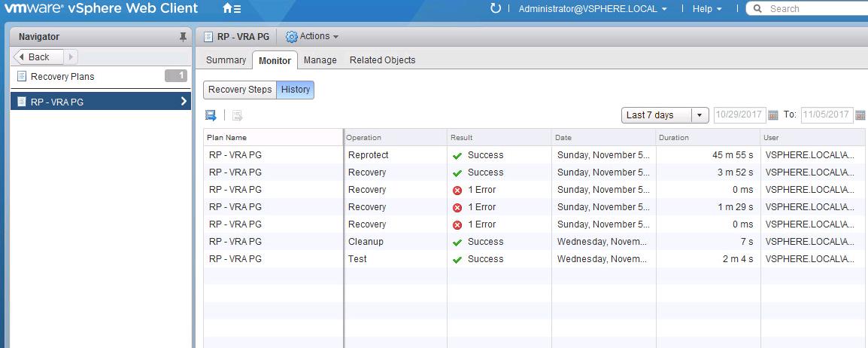Screen dimensions: 868x348
Task: Expand RP - VRA PG navigator arrow
Action: pyautogui.click(x=184, y=102)
